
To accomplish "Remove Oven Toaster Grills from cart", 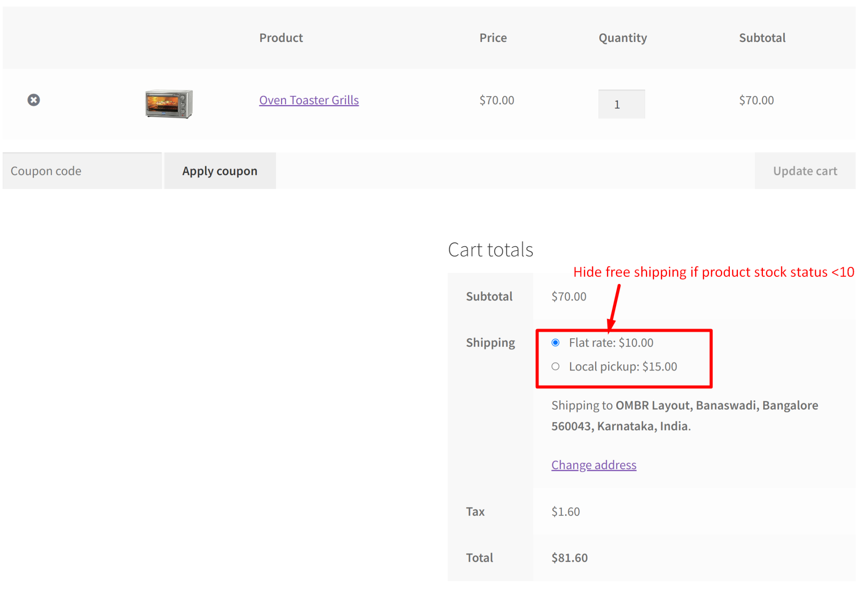I will pos(33,100).
